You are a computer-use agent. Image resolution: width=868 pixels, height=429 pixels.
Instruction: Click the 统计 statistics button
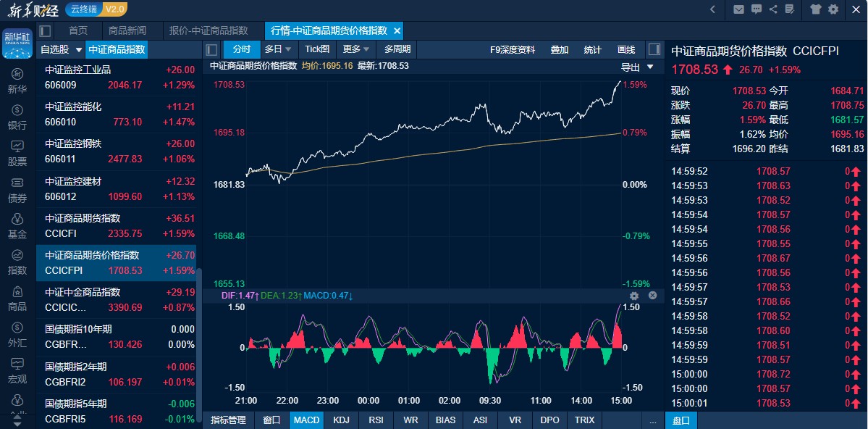click(x=592, y=50)
